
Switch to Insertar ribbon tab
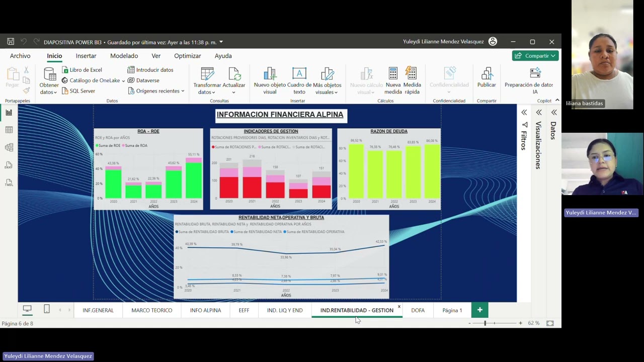(x=86, y=56)
